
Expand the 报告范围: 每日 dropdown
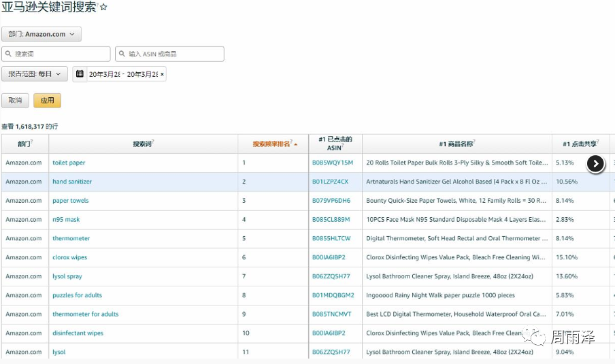35,73
